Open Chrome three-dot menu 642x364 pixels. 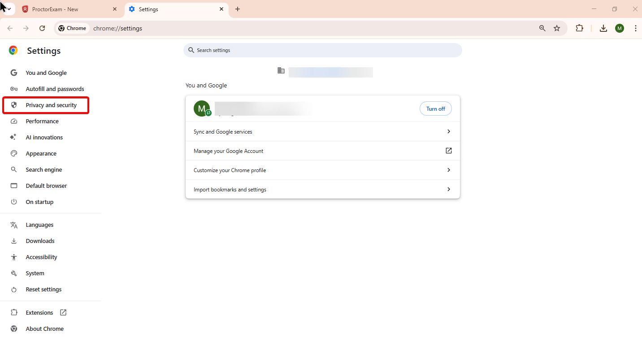point(636,28)
